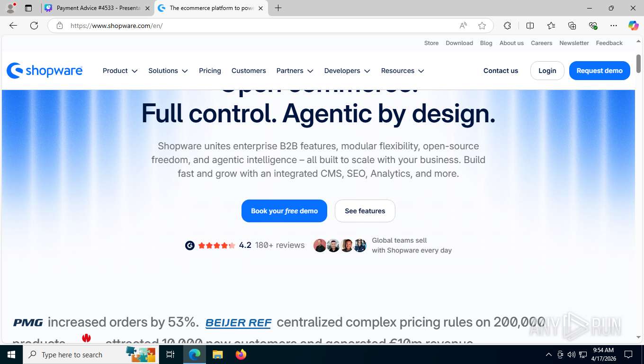The height and width of the screenshot is (364, 644).
Task: Open the taskbar clock and date
Action: (x=603, y=355)
